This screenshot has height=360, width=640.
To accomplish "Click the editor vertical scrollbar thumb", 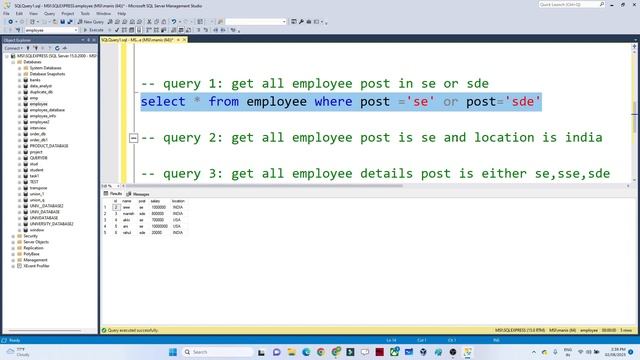I will (634, 118).
